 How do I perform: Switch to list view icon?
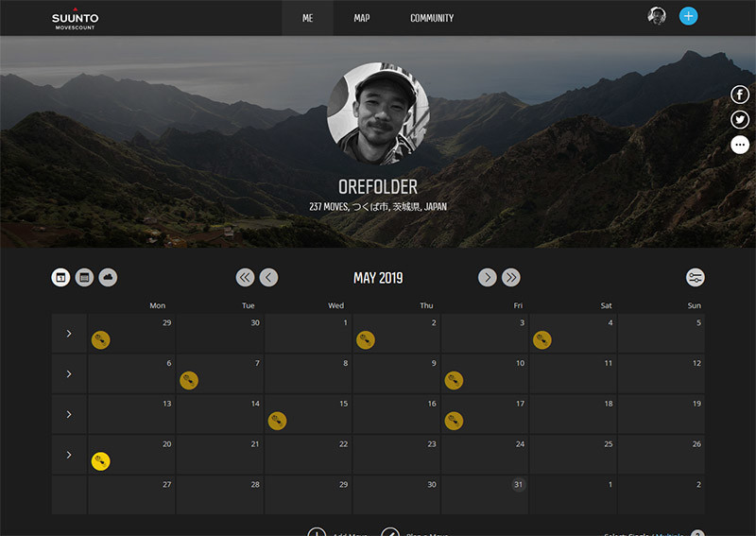(x=84, y=277)
